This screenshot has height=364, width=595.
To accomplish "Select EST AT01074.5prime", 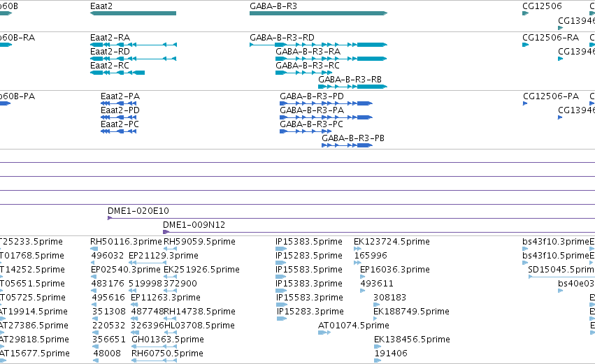I will click(x=354, y=326).
